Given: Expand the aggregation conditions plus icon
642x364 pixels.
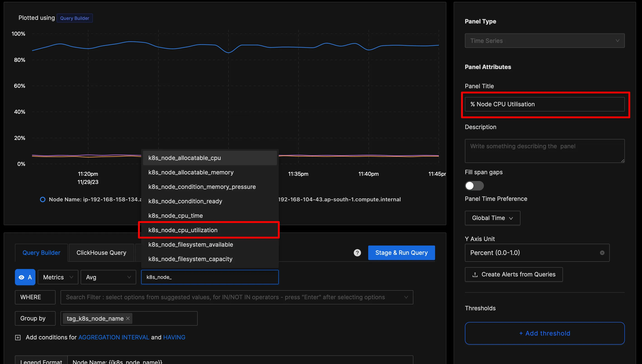Looking at the screenshot, I should [18, 338].
